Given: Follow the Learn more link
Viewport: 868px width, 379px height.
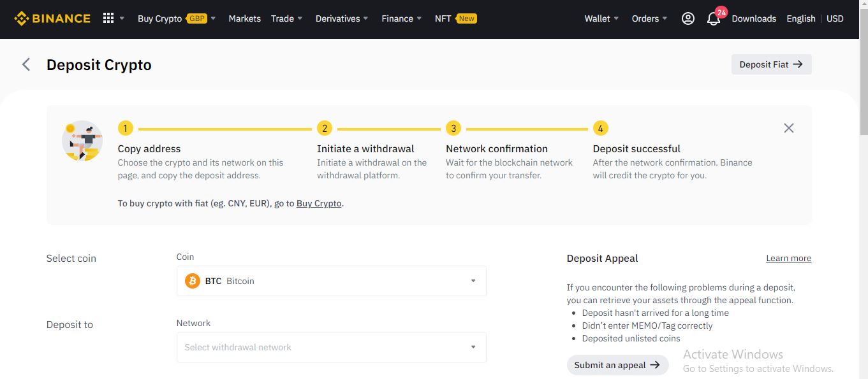Looking at the screenshot, I should 788,258.
